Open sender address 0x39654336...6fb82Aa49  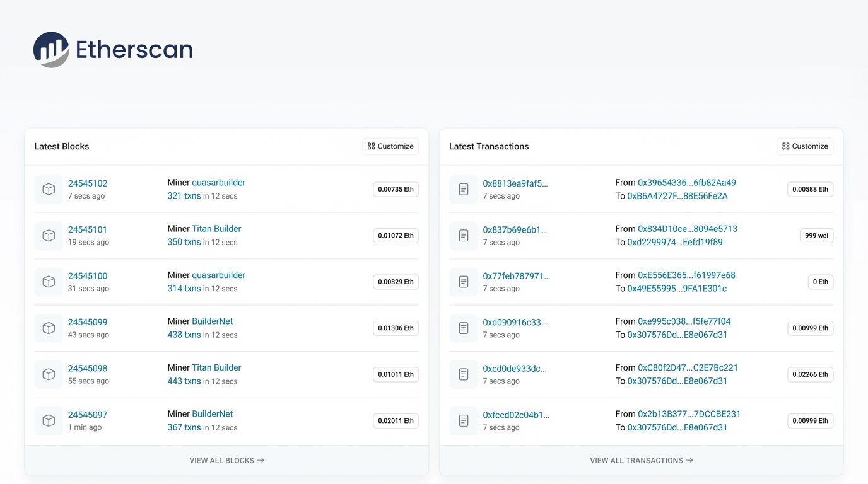[x=687, y=183]
